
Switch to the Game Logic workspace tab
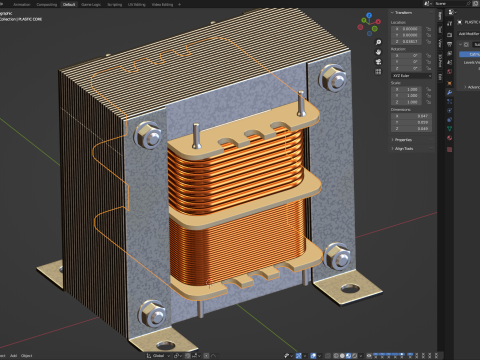click(x=91, y=4)
